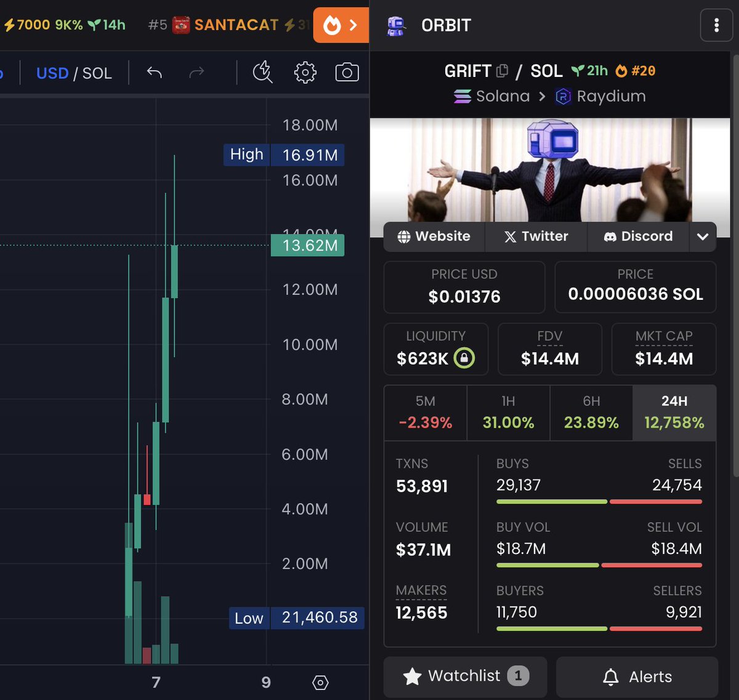This screenshot has height=700, width=739.
Task: Click the VOLUME $37.1M value
Action: point(424,550)
